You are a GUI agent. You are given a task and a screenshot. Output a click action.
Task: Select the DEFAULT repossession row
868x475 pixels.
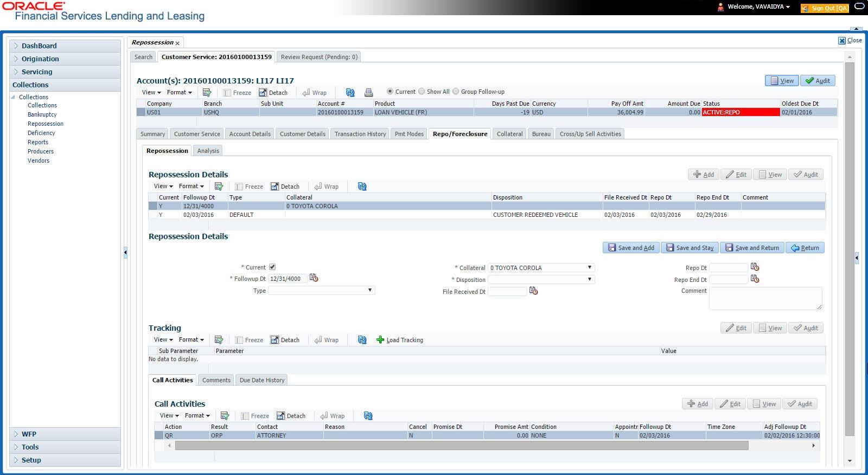pyautogui.click(x=487, y=215)
